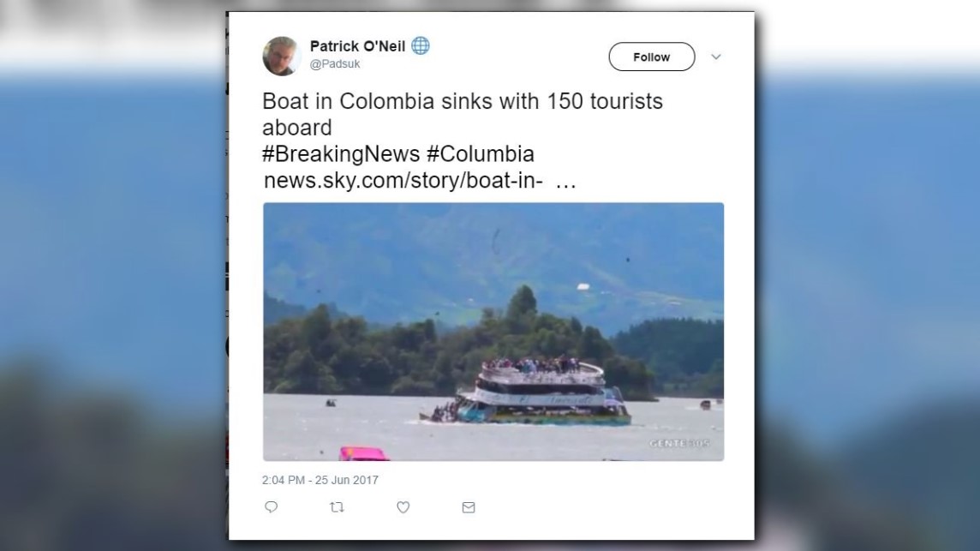Click the tweet text about Colombia boat
The height and width of the screenshot is (551, 980).
(x=463, y=114)
